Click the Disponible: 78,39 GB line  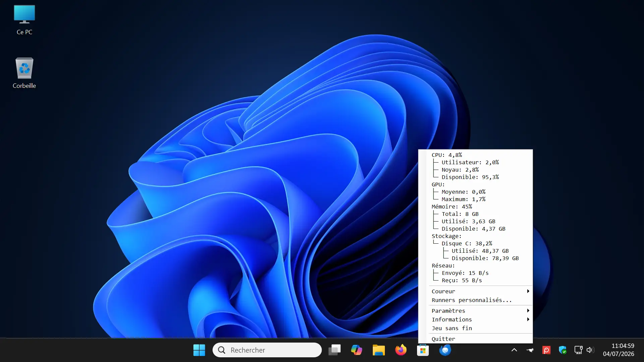pyautogui.click(x=485, y=258)
